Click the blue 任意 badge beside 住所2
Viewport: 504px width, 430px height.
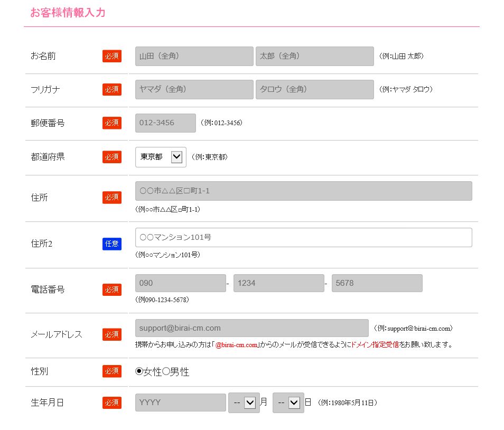tap(112, 244)
